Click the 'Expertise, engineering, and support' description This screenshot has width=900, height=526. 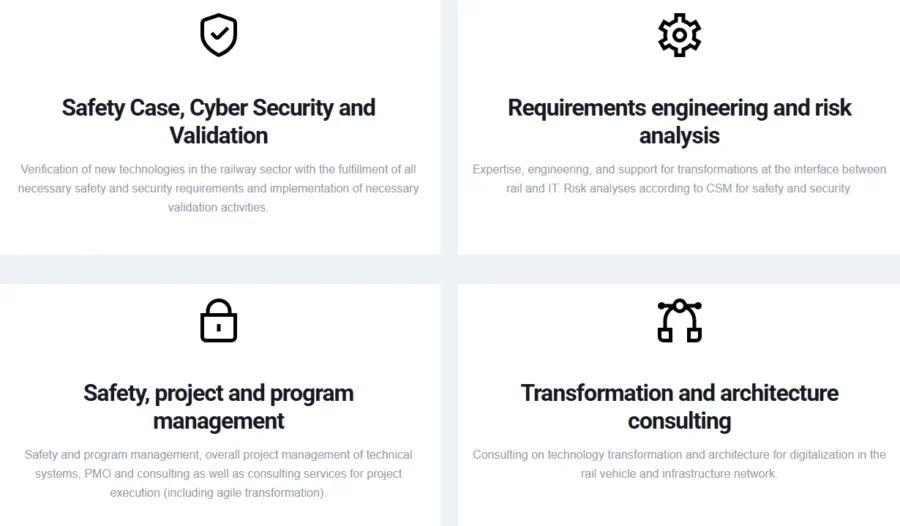pyautogui.click(x=680, y=179)
